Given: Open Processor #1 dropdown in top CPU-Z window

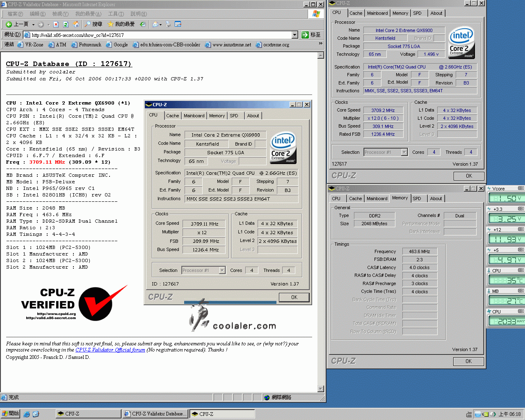Looking at the screenshot, I should (404, 152).
